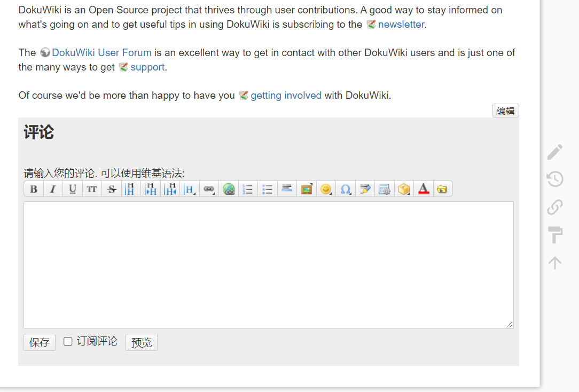
Task: Apply strikethrough text formatting
Action: 112,189
